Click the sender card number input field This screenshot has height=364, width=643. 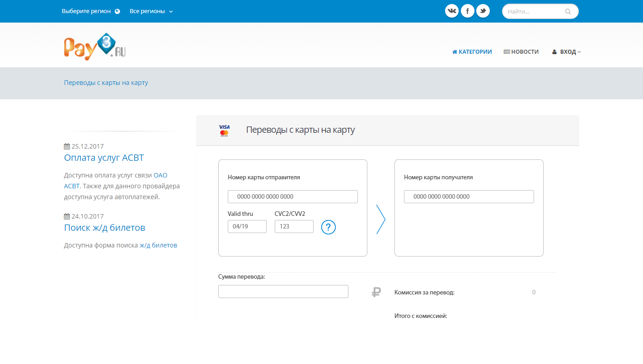[x=292, y=196]
